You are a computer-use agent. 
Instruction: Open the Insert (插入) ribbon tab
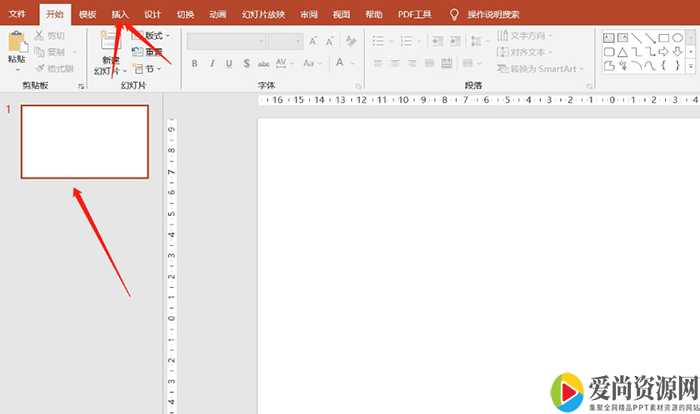click(x=120, y=15)
